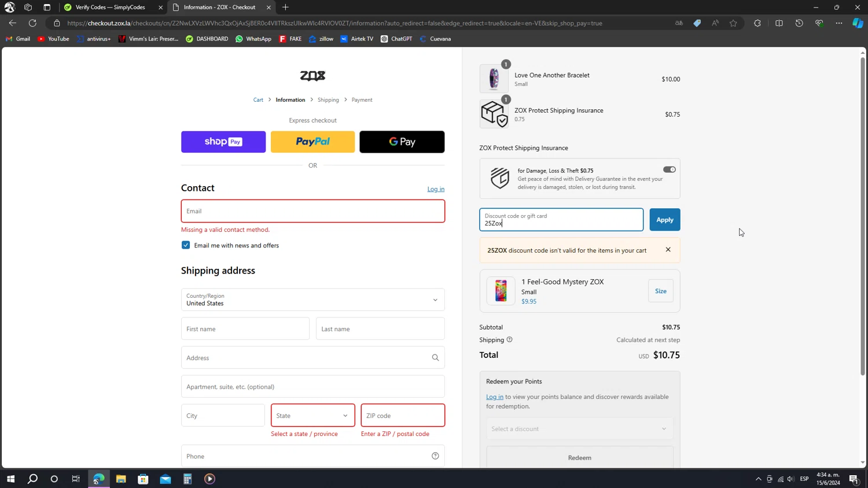
Task: Pay with Google Pay button
Action: pyautogui.click(x=402, y=142)
